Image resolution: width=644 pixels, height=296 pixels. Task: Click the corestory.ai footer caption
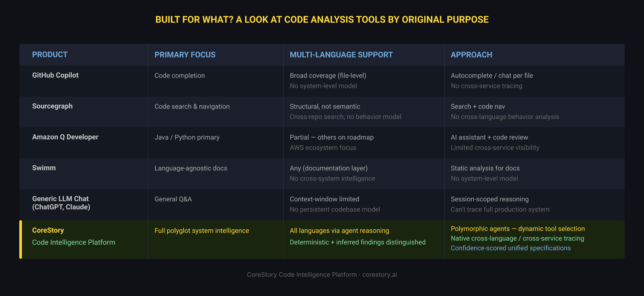coord(322,274)
